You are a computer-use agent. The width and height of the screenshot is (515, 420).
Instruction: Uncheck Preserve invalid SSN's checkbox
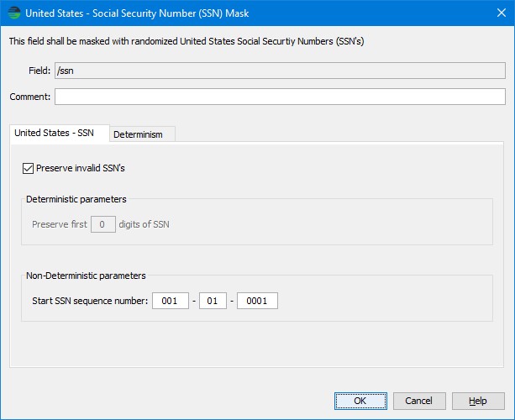coord(28,169)
